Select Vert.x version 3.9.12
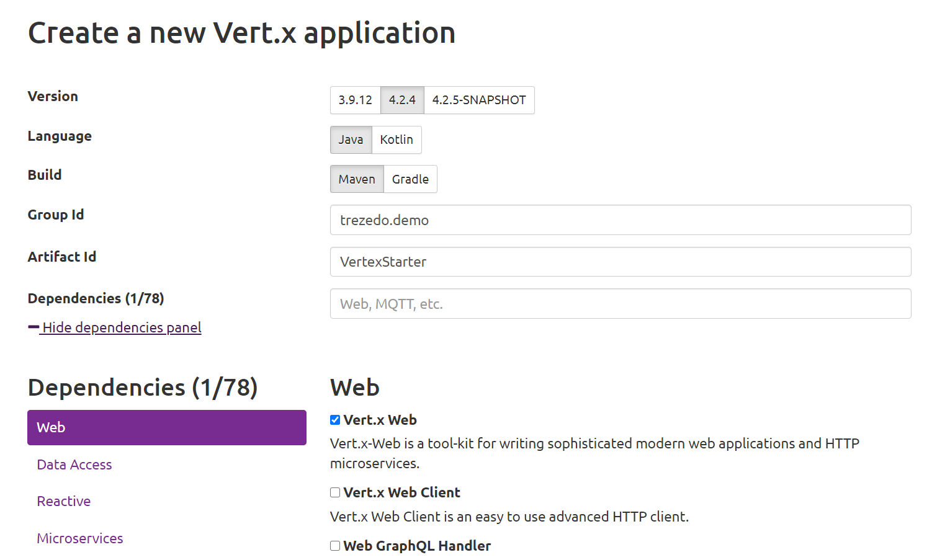932x560 pixels. pyautogui.click(x=355, y=100)
